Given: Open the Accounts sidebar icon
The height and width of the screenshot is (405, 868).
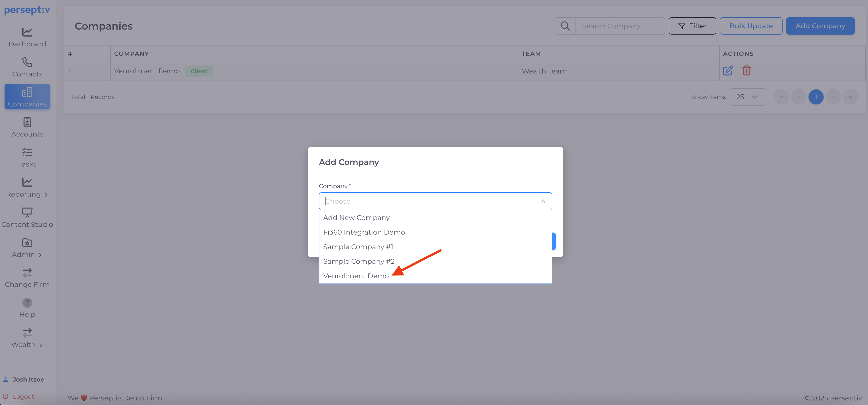Looking at the screenshot, I should (x=27, y=122).
